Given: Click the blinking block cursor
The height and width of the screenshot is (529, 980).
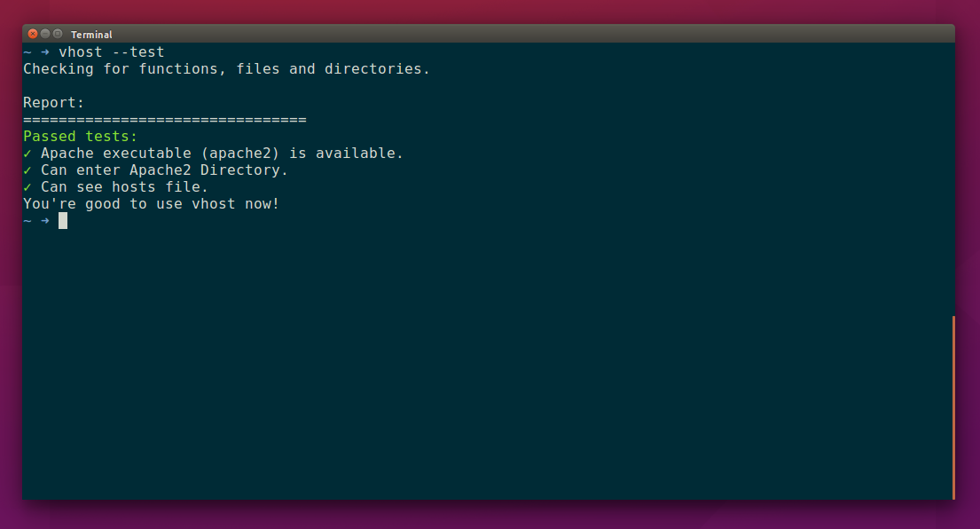Looking at the screenshot, I should [x=61, y=220].
